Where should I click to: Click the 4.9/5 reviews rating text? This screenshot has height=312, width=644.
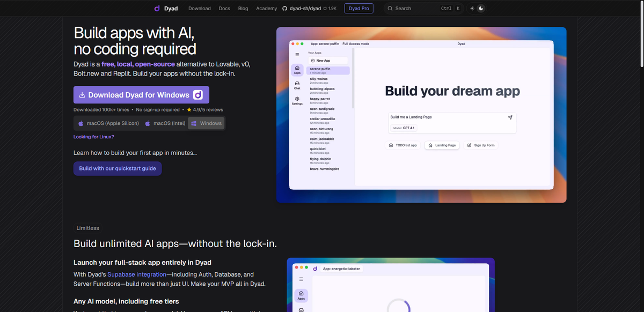(x=208, y=109)
